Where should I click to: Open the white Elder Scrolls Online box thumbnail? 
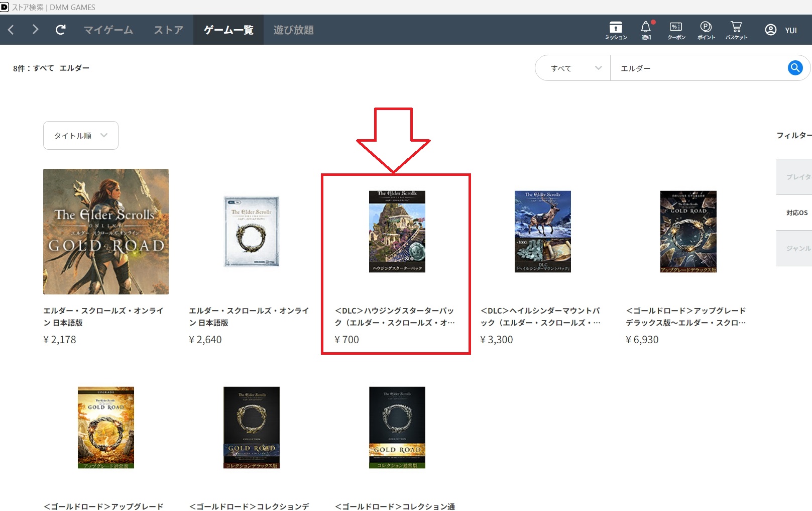[x=252, y=232]
